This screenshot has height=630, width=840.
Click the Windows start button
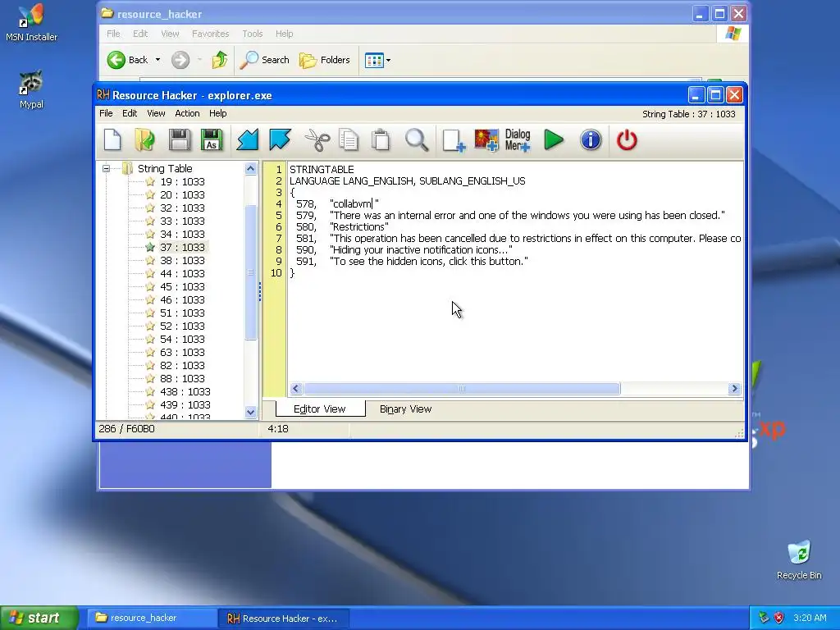[x=39, y=619]
